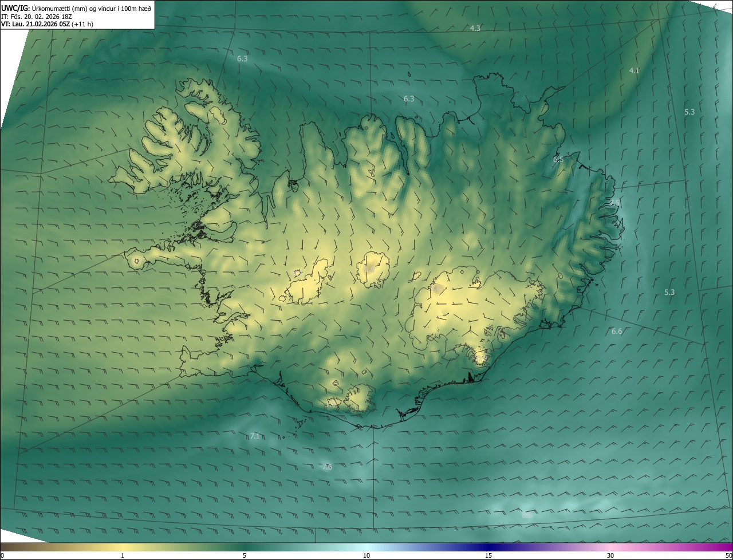Click the '50' tick on the color scale
The height and width of the screenshot is (560, 733).
[x=728, y=555]
